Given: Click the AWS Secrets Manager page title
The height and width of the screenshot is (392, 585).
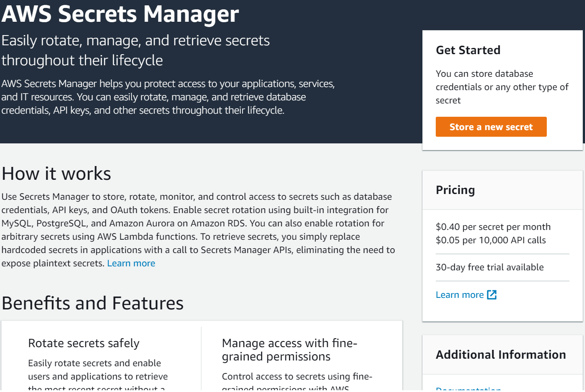Looking at the screenshot, I should click(x=120, y=14).
